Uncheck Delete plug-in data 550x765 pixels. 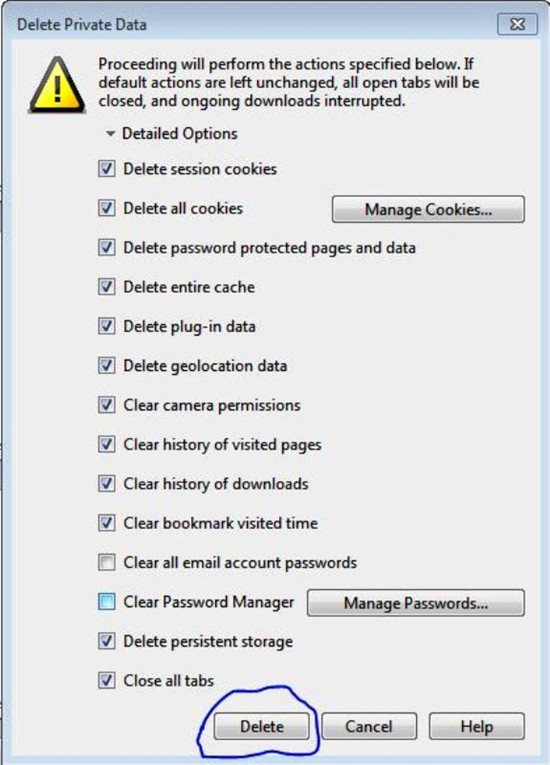point(106,326)
